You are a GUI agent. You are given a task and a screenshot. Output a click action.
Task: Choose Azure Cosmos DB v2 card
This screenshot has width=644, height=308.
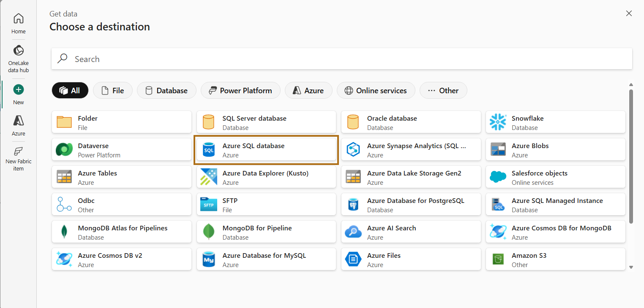click(122, 259)
